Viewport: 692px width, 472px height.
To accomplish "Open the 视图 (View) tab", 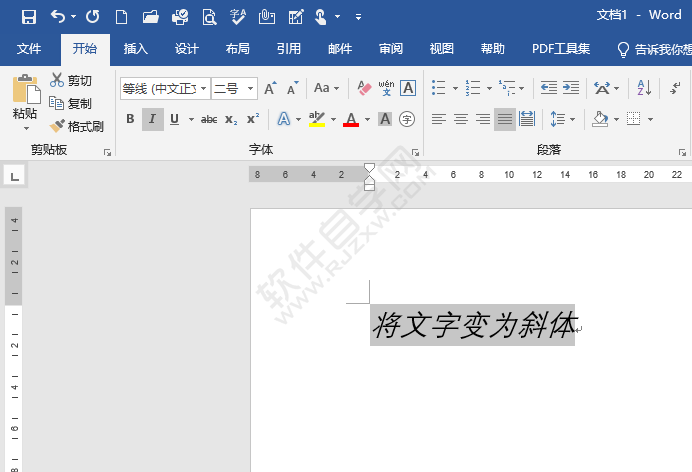I will click(x=442, y=49).
